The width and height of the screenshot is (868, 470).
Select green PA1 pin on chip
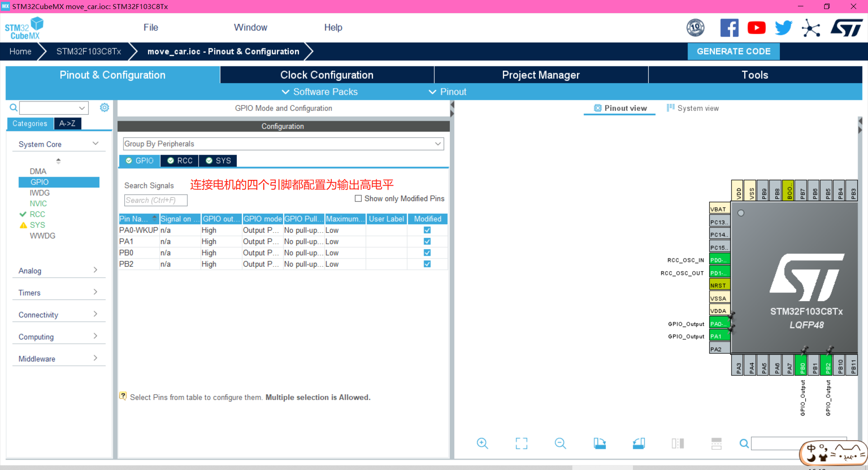click(x=720, y=336)
